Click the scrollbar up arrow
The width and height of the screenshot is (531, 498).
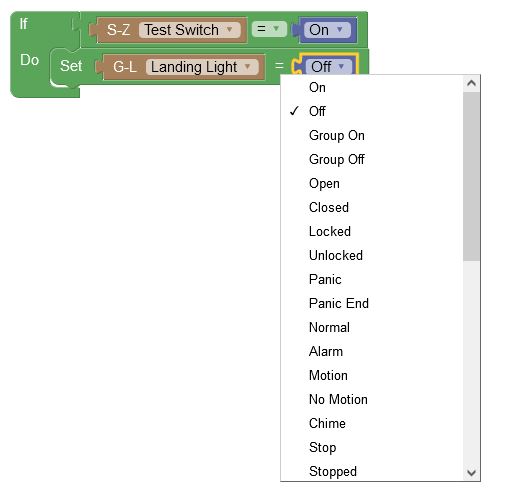click(471, 83)
